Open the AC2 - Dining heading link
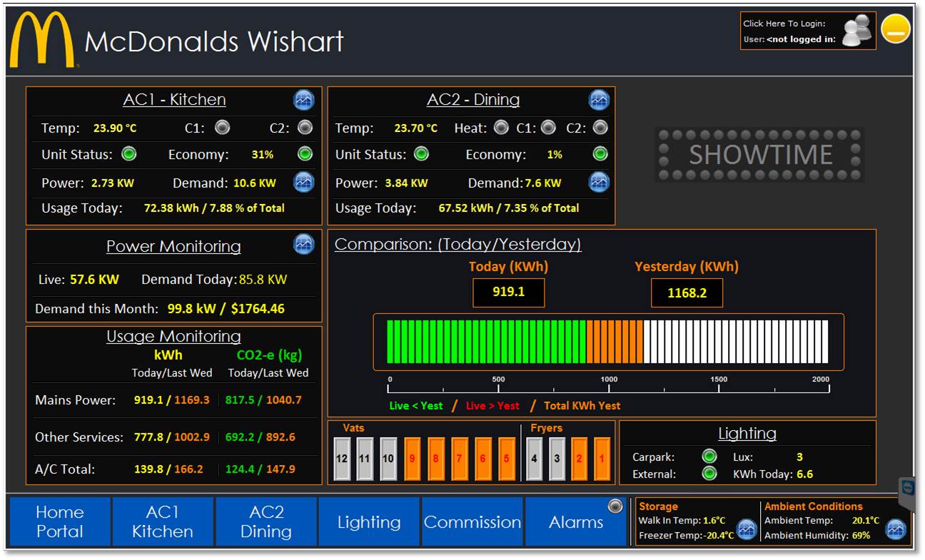925x560 pixels. pos(473,100)
